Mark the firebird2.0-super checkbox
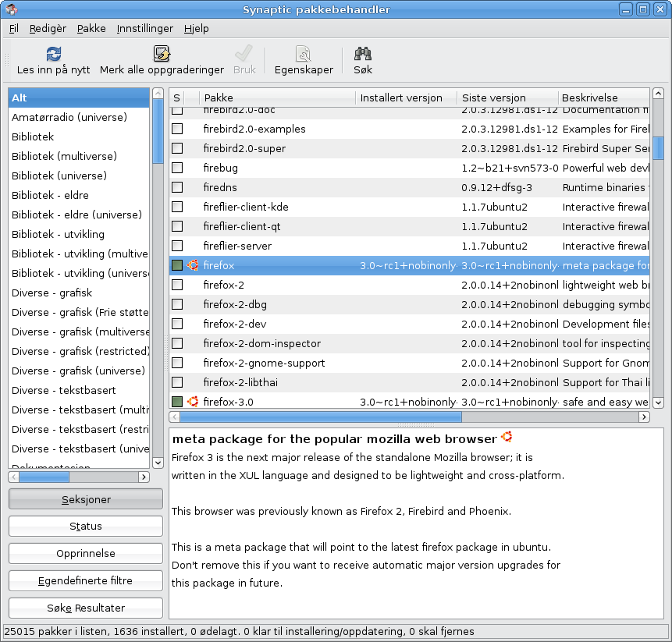The width and height of the screenshot is (672, 642). [x=177, y=148]
